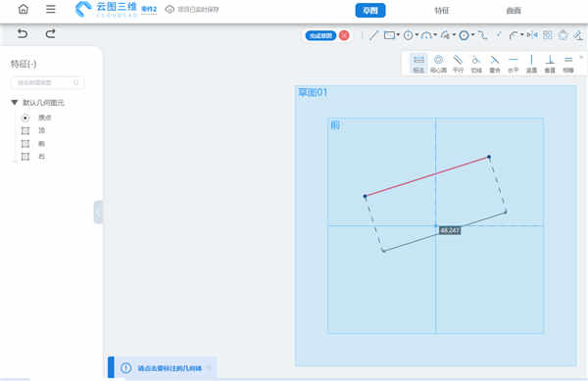Screen dimensions: 588x381
Task: Open dropdown arrow after the fourth sketch tool
Action: 454,35
